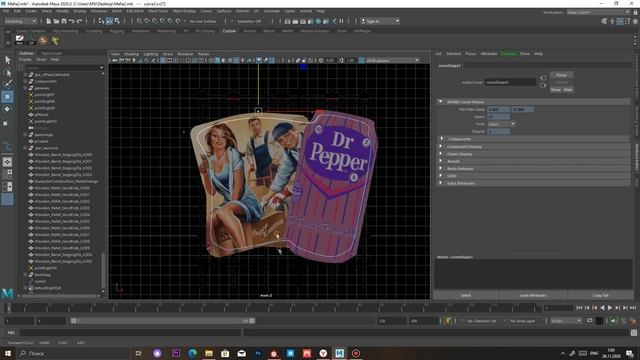The height and width of the screenshot is (360, 640).
Task: Click the yellow custom shelf icon
Action: click(55, 40)
